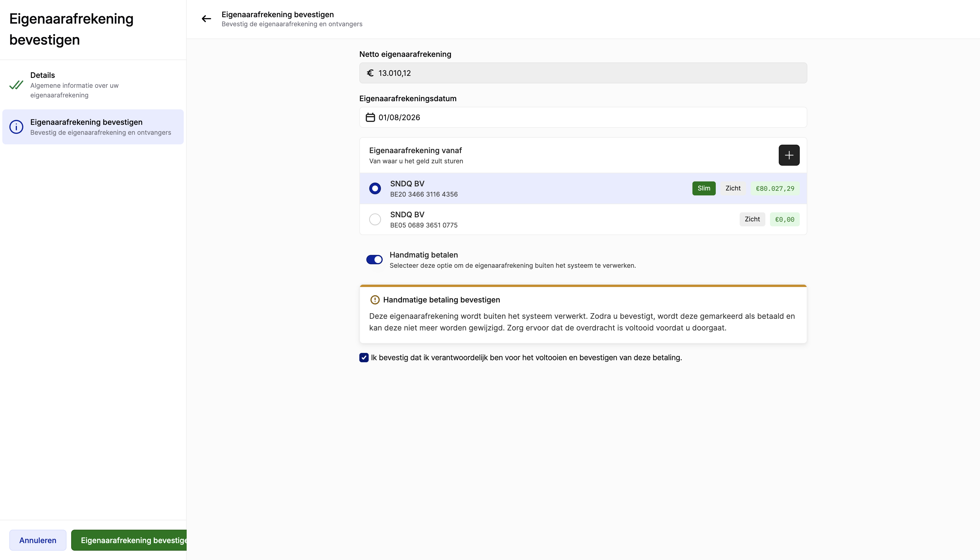
Task: Click the Annuleren button
Action: coord(38,540)
